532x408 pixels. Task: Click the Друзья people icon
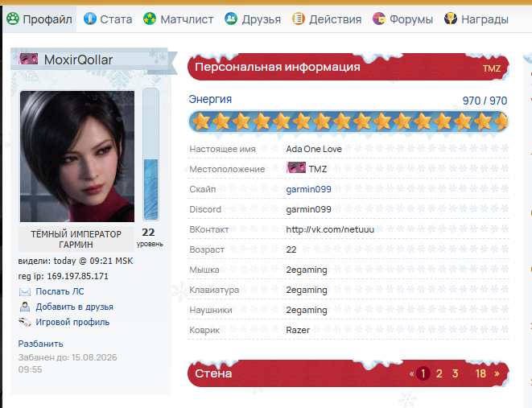point(231,19)
